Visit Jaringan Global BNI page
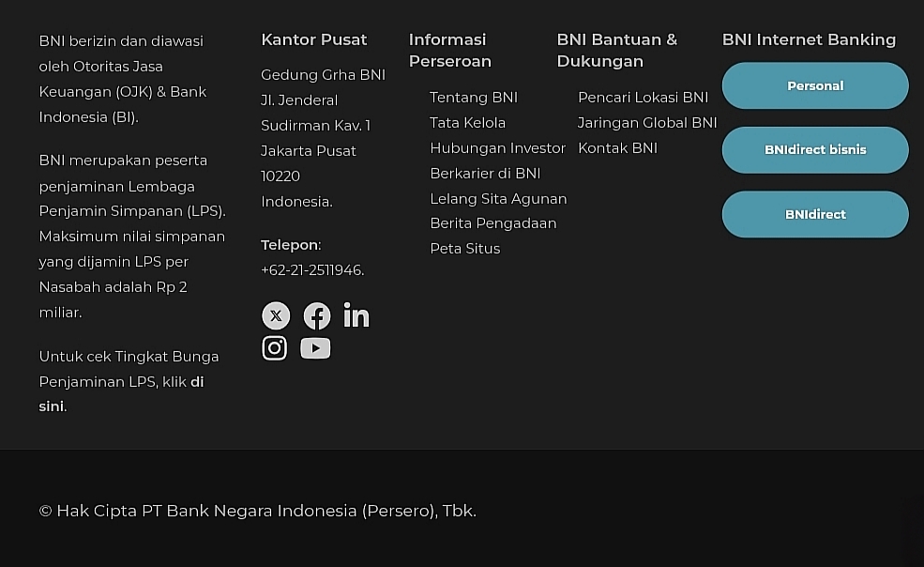The image size is (924, 567). click(647, 123)
